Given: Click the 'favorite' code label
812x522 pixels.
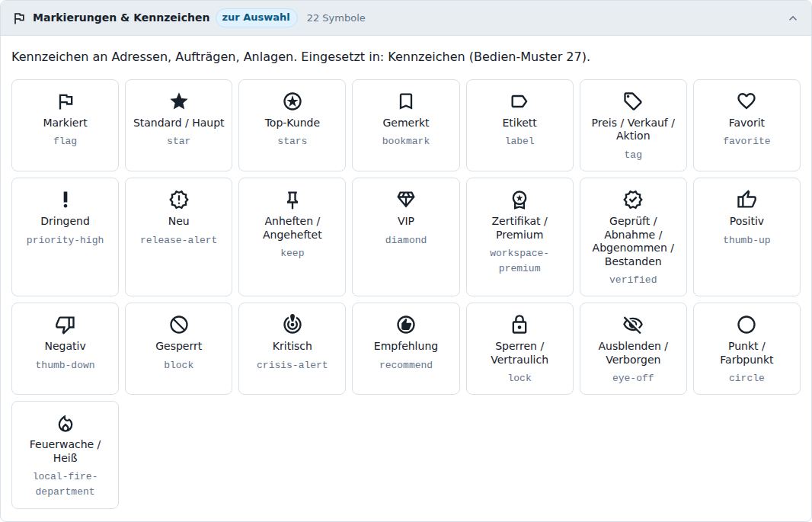Looking at the screenshot, I should (746, 141).
